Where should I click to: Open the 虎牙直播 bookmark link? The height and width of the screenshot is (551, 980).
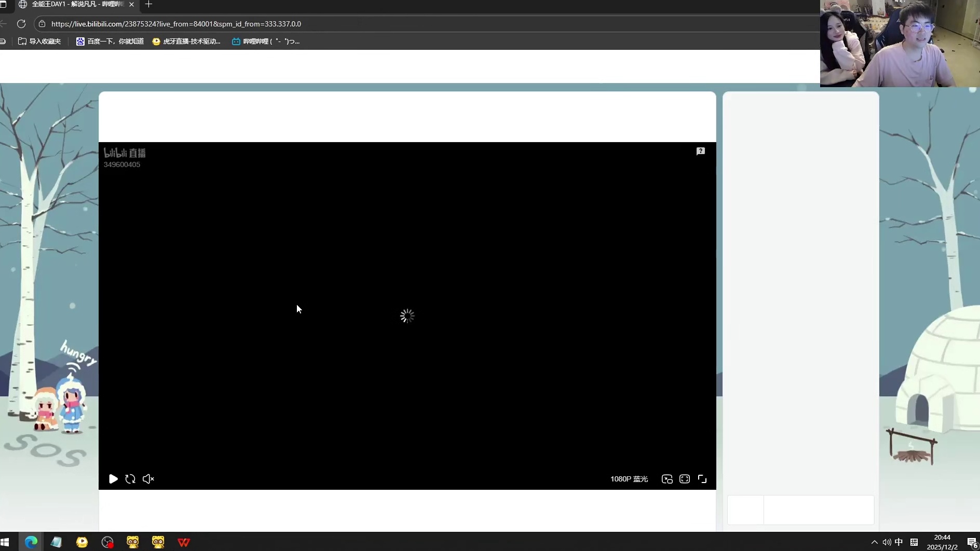(186, 42)
